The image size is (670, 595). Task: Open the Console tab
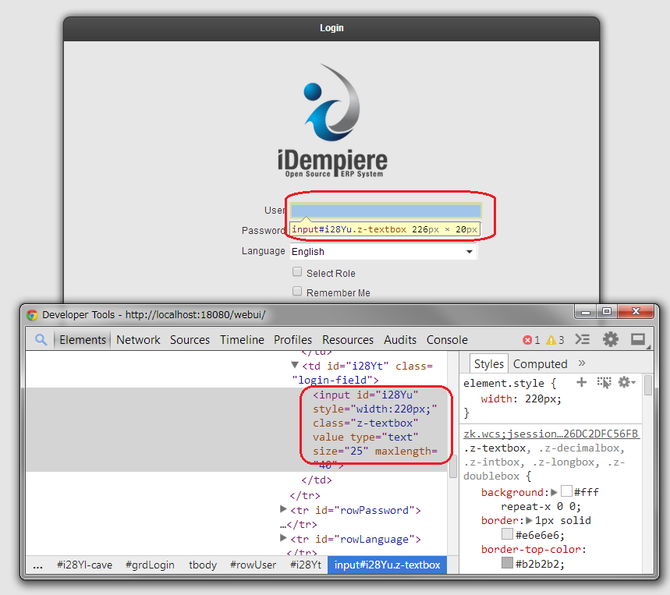coord(447,340)
